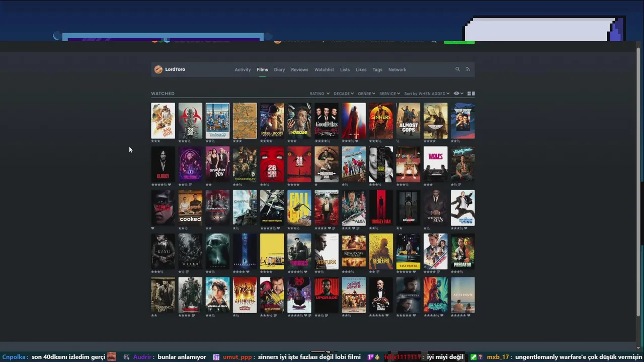Screen dimensions: 644x362
Task: Go to the Network tab
Action: pyautogui.click(x=397, y=70)
